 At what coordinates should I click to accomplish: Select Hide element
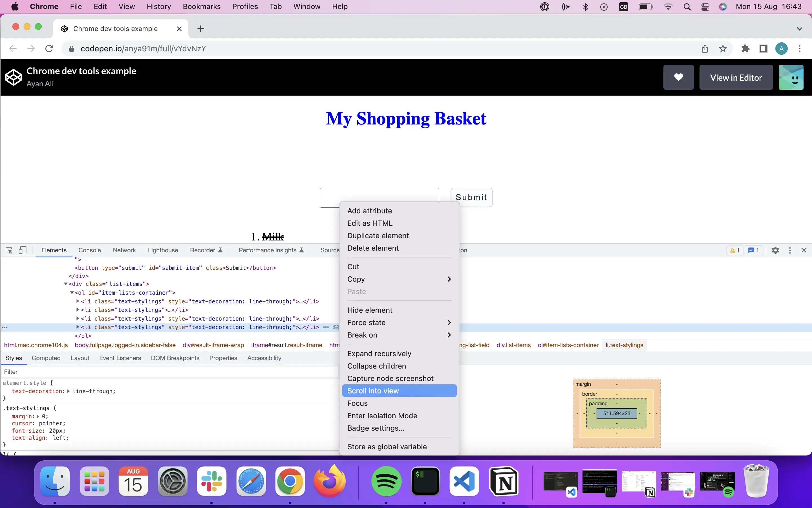point(399,310)
